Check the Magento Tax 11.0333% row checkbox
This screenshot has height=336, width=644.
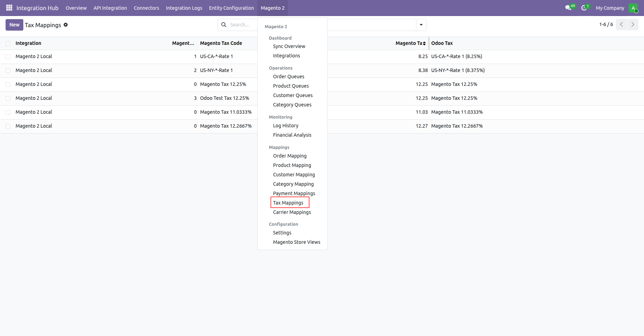point(8,112)
